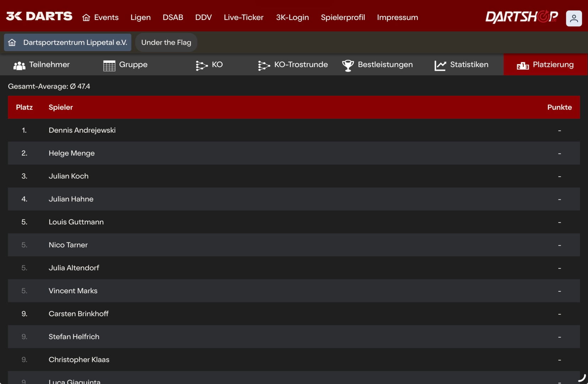Click the Teilnehmer people icon
588x384 pixels.
19,65
